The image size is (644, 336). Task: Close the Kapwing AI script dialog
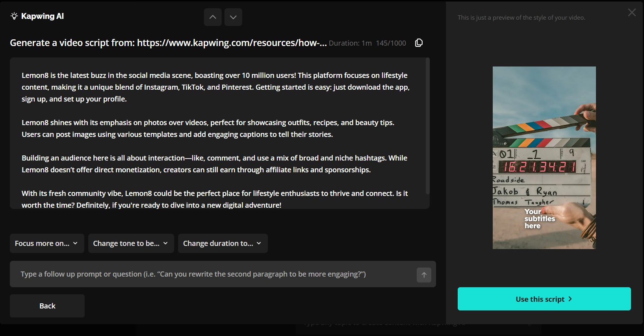pyautogui.click(x=632, y=13)
